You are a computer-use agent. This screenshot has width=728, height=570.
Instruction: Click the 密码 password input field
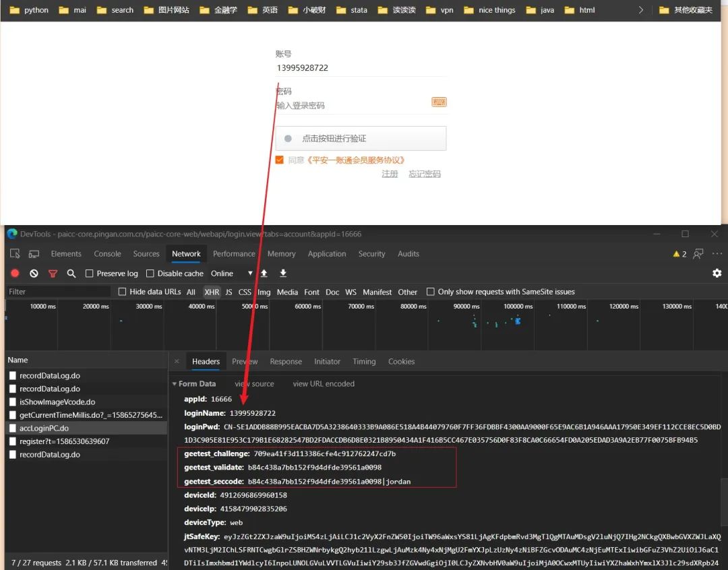(353, 105)
